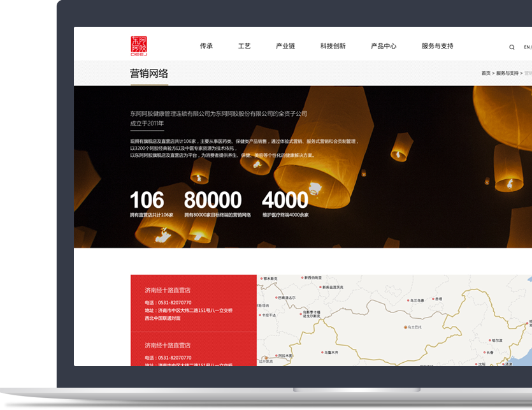This screenshot has width=532, height=410.
Task: Click the 乌兰巴托 capital marker
Action: coord(405,327)
